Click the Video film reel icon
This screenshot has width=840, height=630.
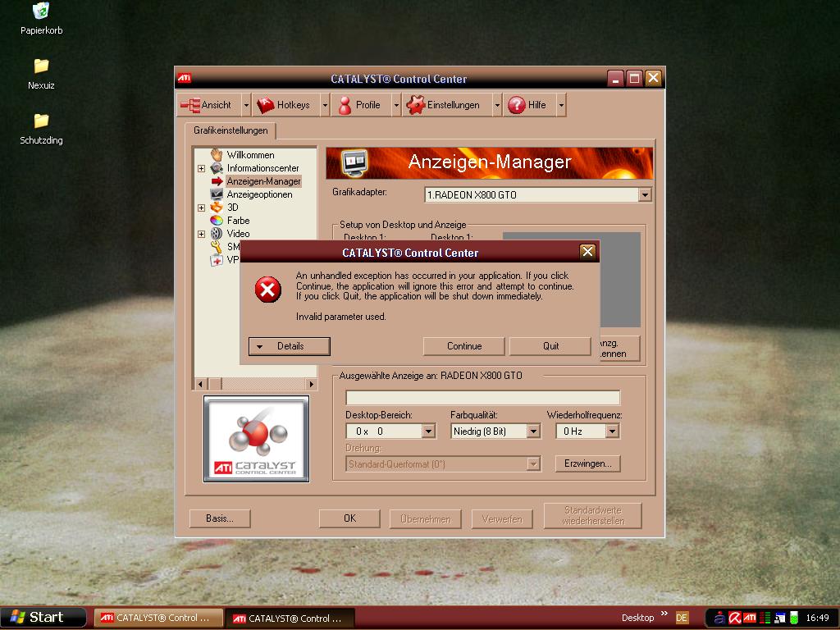coord(217,234)
